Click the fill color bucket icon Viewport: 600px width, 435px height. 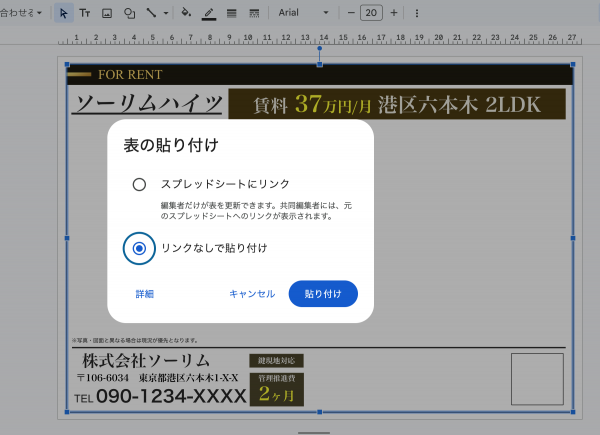coord(185,13)
